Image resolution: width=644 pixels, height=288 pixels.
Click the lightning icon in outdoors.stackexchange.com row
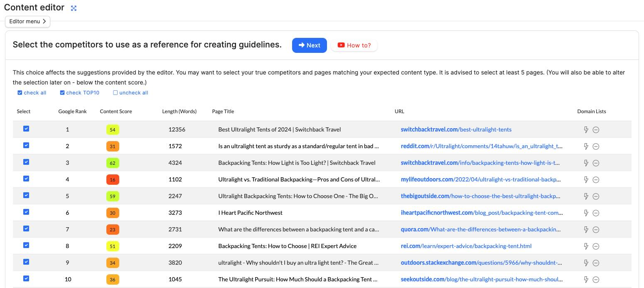coord(586,263)
